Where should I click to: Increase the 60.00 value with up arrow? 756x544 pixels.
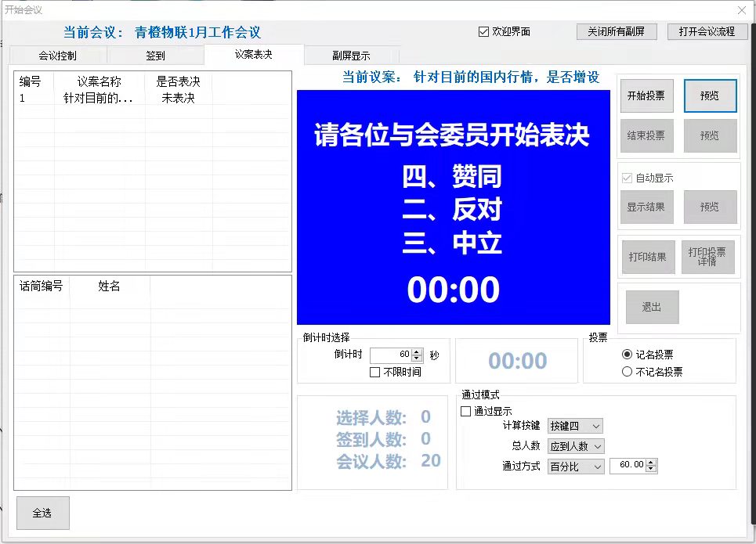pyautogui.click(x=651, y=462)
